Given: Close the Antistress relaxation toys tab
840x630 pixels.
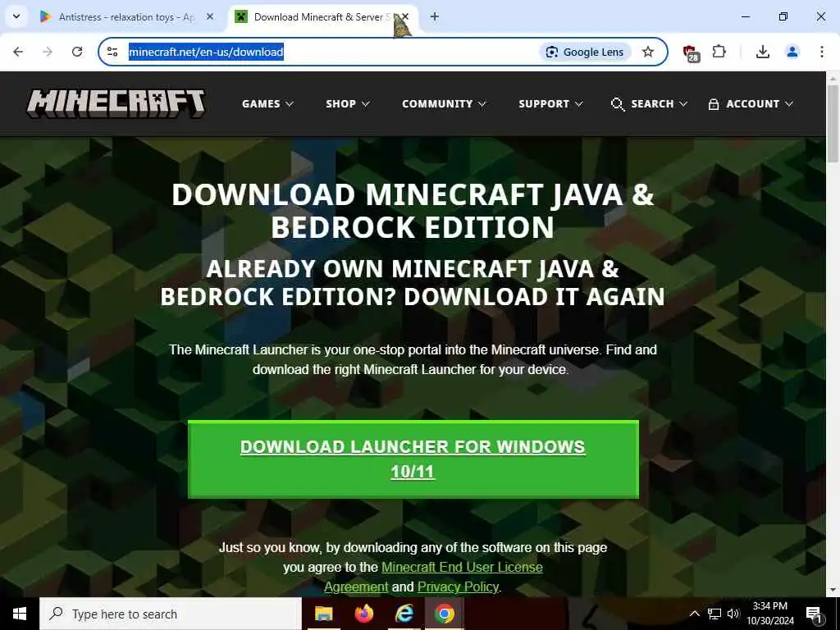Looking at the screenshot, I should click(210, 16).
